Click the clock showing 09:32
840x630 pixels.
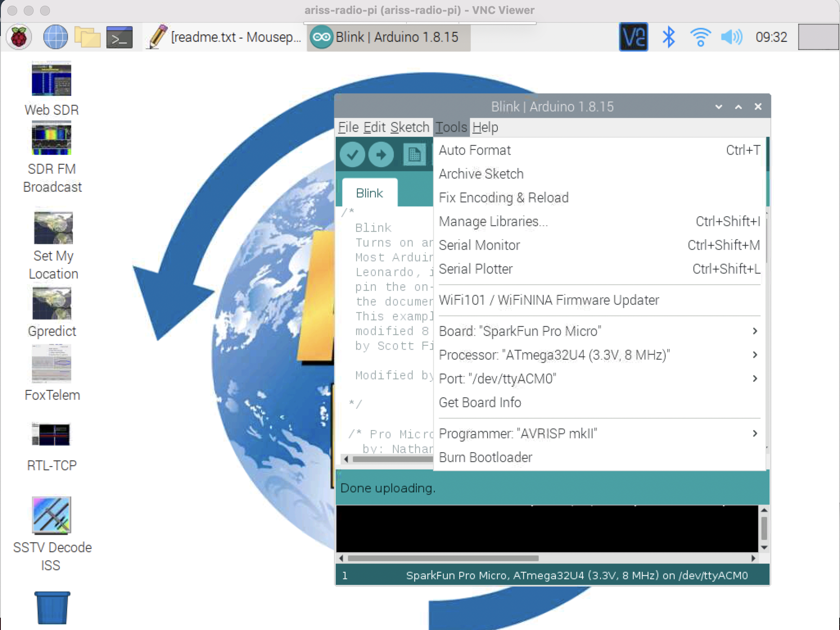(771, 37)
